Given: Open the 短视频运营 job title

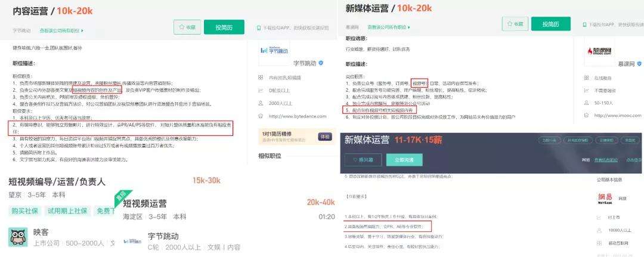Looking at the screenshot, I should pos(145,203).
